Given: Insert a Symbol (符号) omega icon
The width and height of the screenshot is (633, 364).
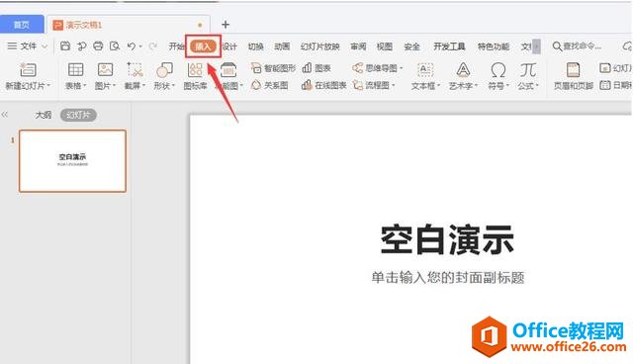Looking at the screenshot, I should click(498, 70).
